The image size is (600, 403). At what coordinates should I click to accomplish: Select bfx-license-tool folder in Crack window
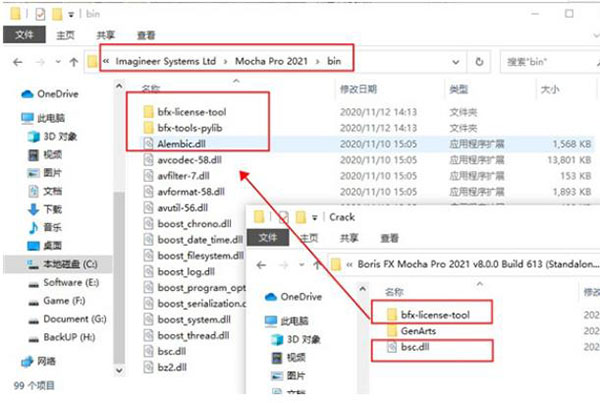click(428, 315)
